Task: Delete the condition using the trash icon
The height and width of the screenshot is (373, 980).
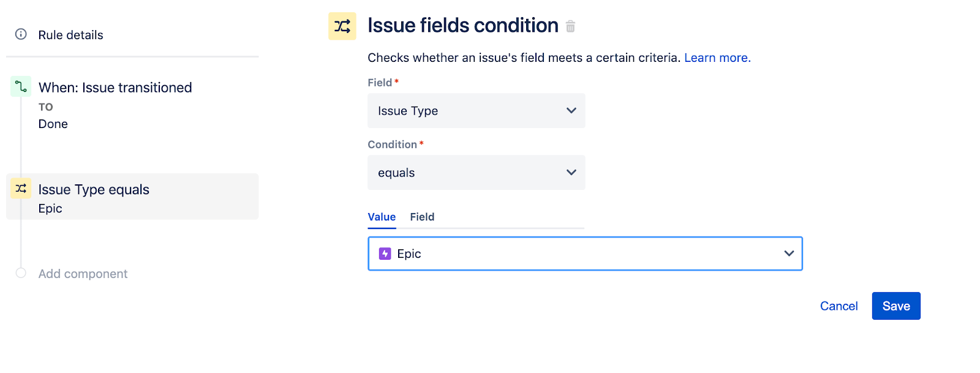Action: pyautogui.click(x=570, y=26)
